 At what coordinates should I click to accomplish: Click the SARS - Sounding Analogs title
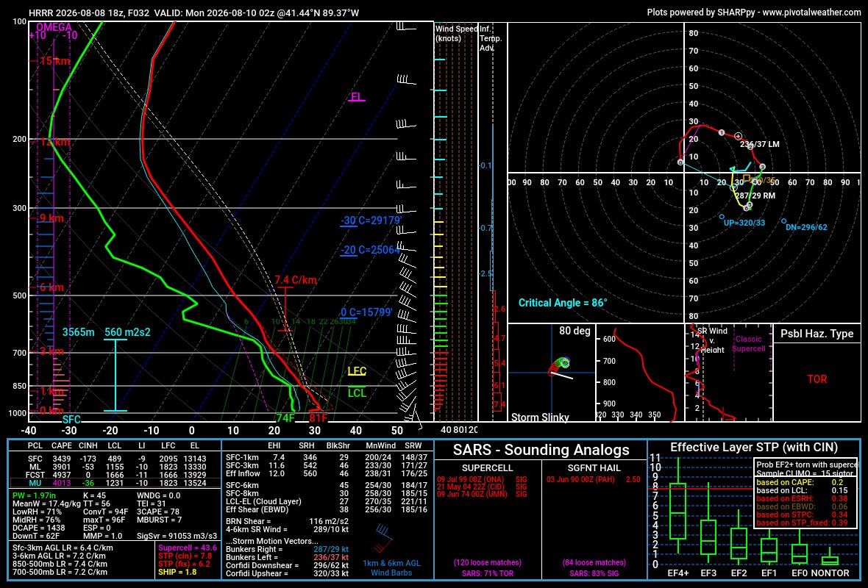(541, 450)
